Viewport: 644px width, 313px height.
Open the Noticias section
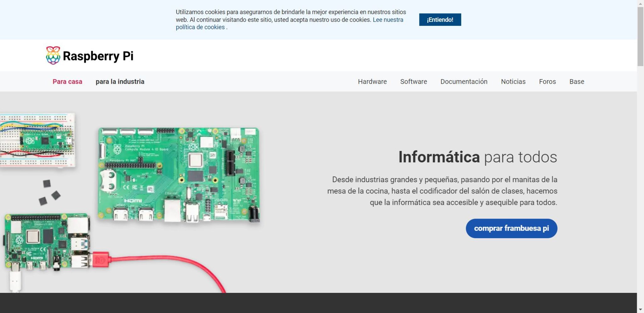tap(513, 81)
